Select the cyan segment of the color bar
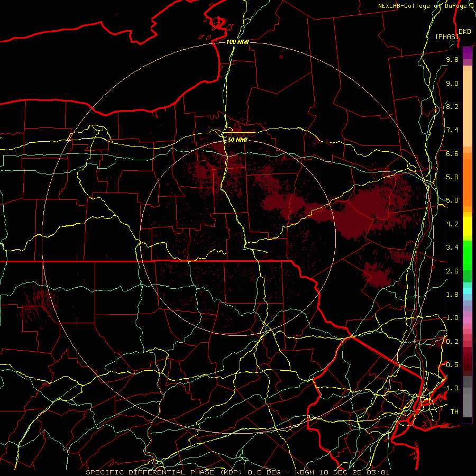 [467, 291]
